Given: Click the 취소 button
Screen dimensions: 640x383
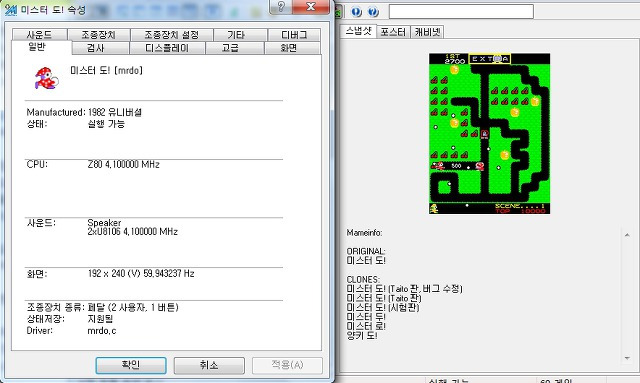Looking at the screenshot, I should click(209, 365).
